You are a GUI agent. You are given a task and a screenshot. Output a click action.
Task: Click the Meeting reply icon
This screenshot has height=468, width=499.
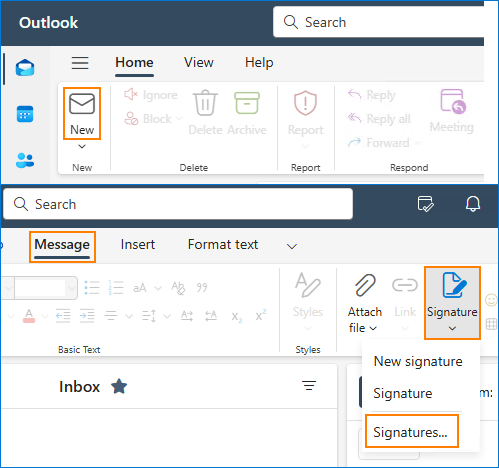(453, 101)
